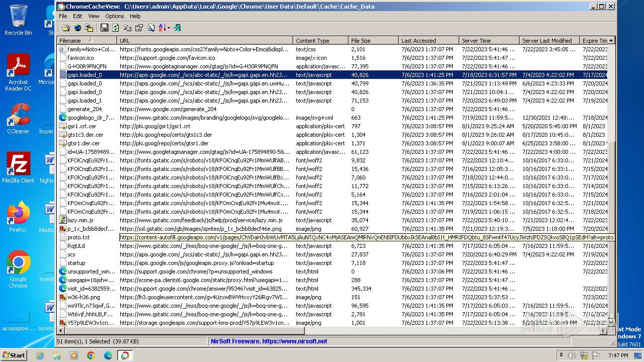Select the generate_204 file row
Image resolution: width=644 pixels, height=362 pixels.
(333, 109)
